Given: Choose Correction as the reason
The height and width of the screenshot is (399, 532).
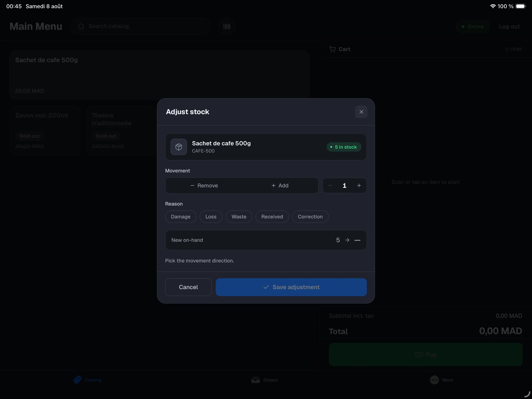Looking at the screenshot, I should tap(310, 217).
